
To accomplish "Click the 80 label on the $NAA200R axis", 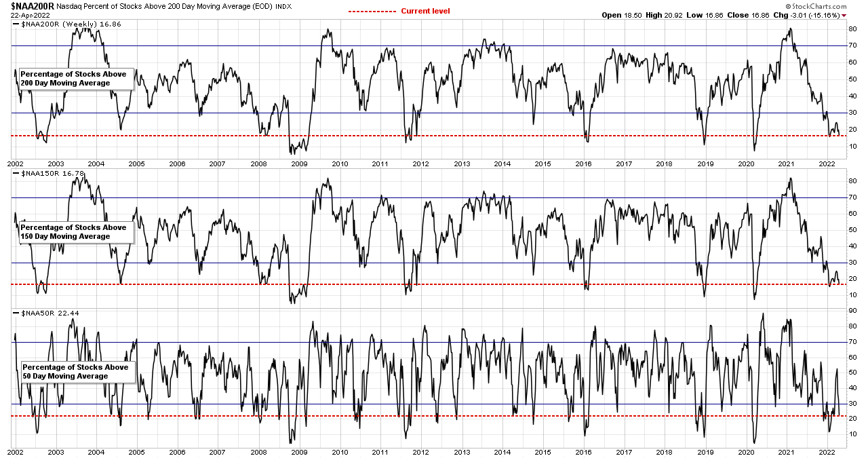I will [x=853, y=29].
